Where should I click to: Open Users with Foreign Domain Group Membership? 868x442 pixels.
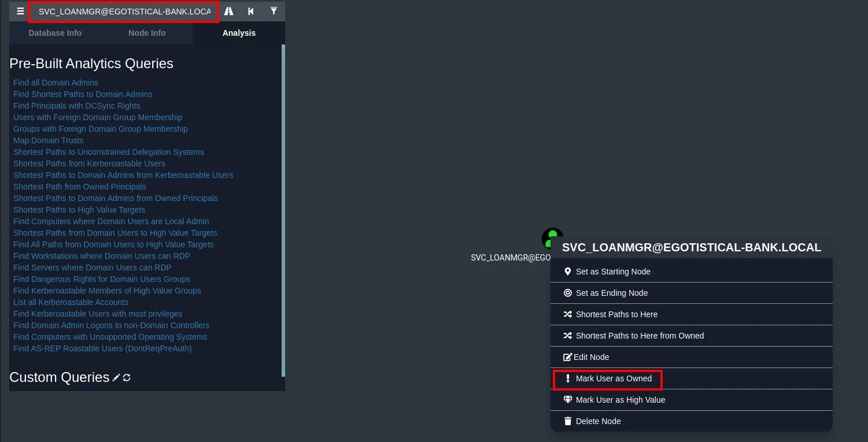pos(98,117)
